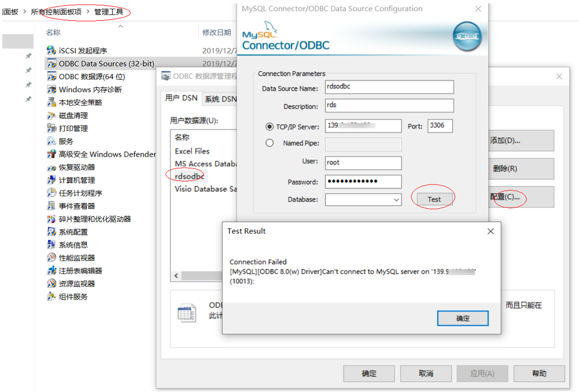Click the TCP/IP Server address field
Viewport: 579px width, 392px height.
(363, 126)
